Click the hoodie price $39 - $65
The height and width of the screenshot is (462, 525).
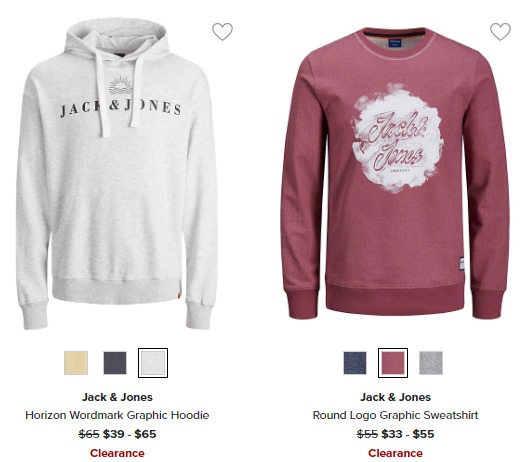pyautogui.click(x=129, y=434)
